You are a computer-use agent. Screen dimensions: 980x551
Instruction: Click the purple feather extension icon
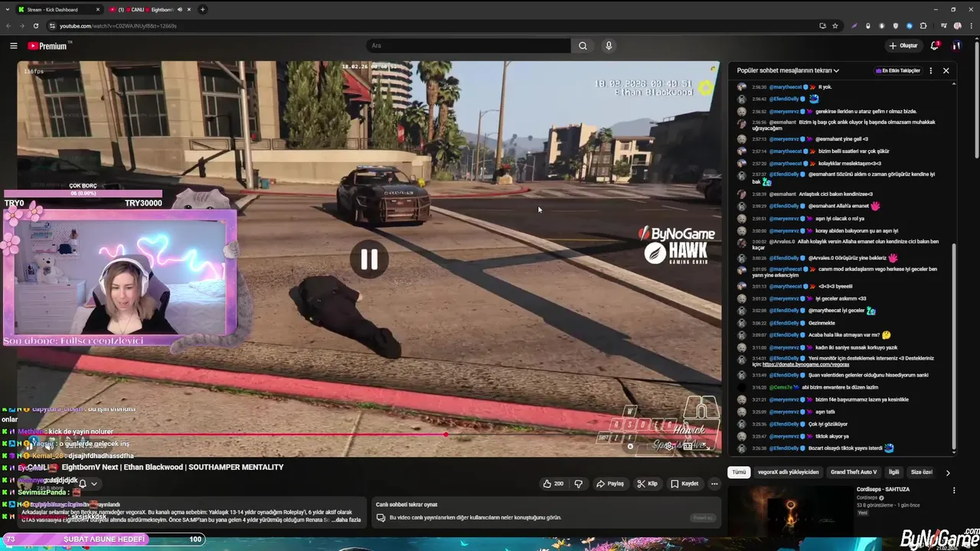[x=854, y=25]
